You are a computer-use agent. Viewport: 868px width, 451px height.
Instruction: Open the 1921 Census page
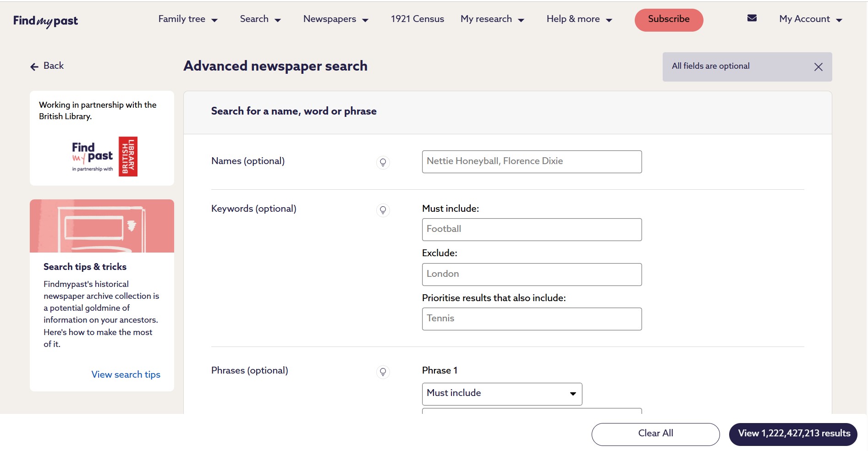click(x=417, y=19)
